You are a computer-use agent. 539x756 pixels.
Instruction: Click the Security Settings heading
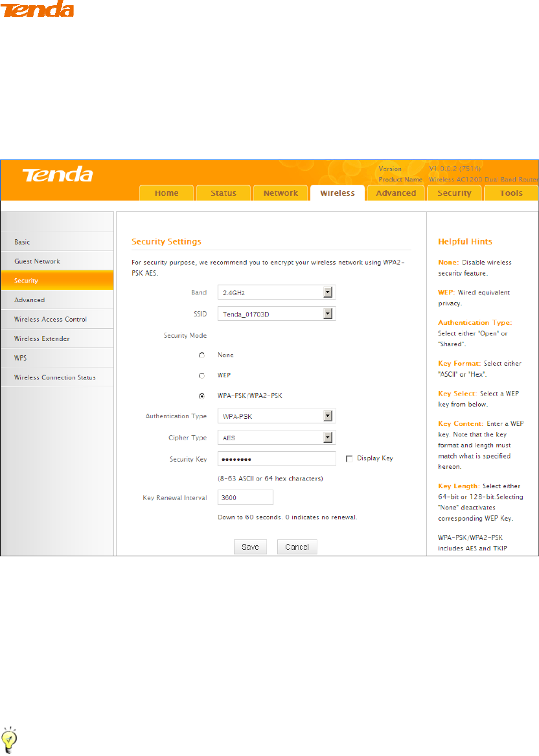pyautogui.click(x=166, y=242)
